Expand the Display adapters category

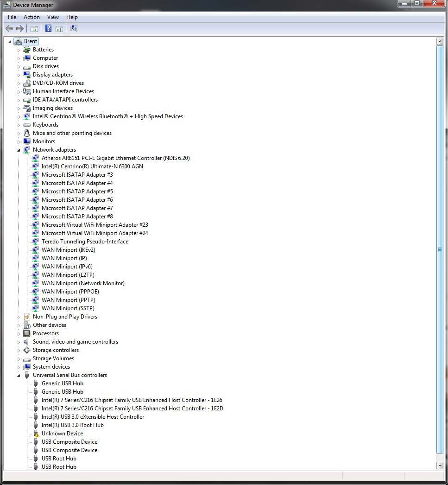click(x=19, y=75)
